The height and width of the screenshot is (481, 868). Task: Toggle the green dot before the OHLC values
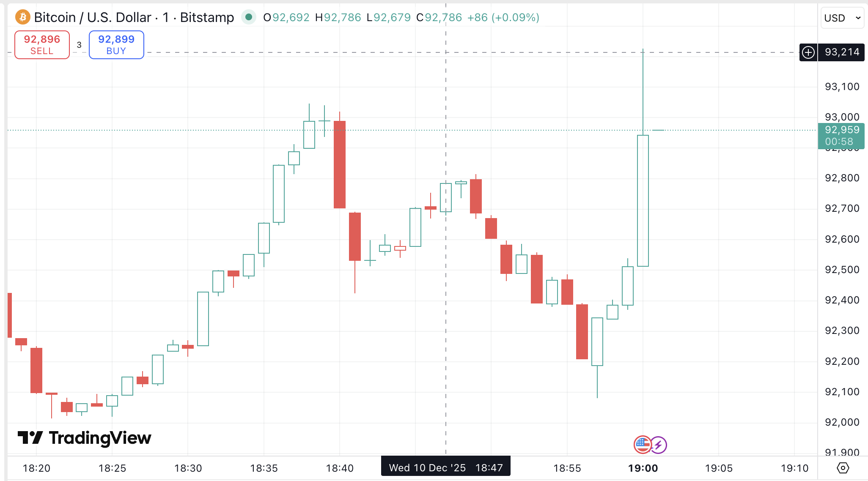pos(249,17)
